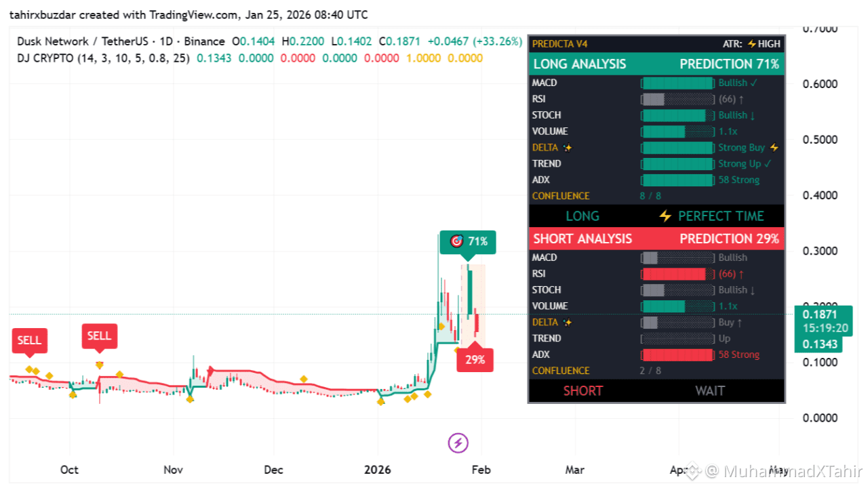Click the 15:19:20 bar countdown

(825, 328)
